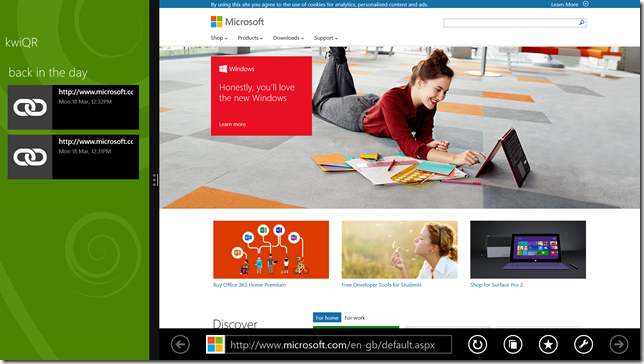Refresh the page with the reload icon
Screen dimensions: 644x364
(x=477, y=344)
